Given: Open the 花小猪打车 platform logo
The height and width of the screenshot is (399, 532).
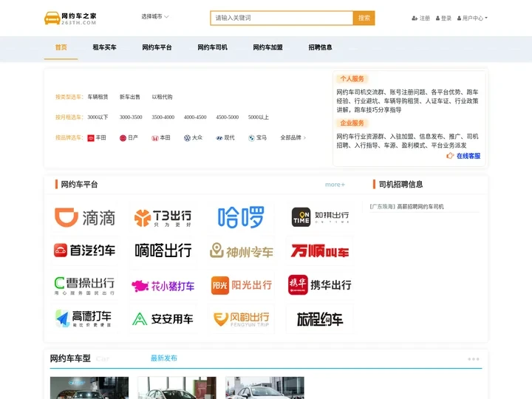Looking at the screenshot, I should click(x=163, y=285).
